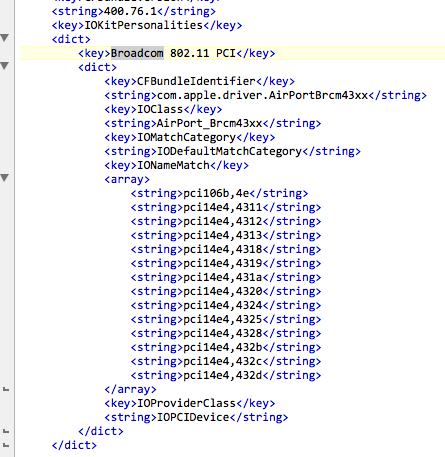
Task: Click the fold end marker beside the indented </dict>
Action: point(6,431)
